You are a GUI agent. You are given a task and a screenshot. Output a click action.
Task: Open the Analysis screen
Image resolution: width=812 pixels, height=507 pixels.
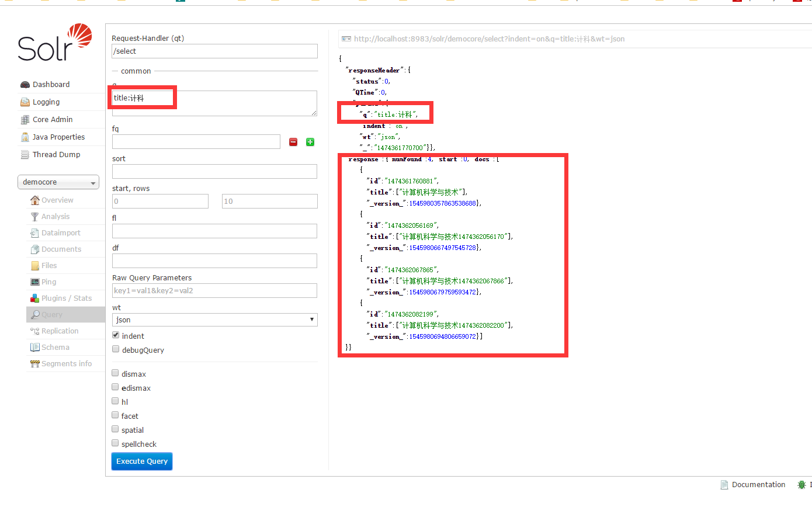tap(55, 217)
